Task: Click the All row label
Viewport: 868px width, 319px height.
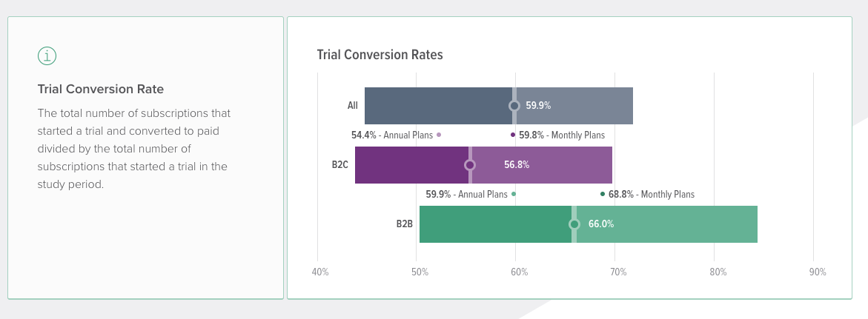Action: (x=353, y=106)
